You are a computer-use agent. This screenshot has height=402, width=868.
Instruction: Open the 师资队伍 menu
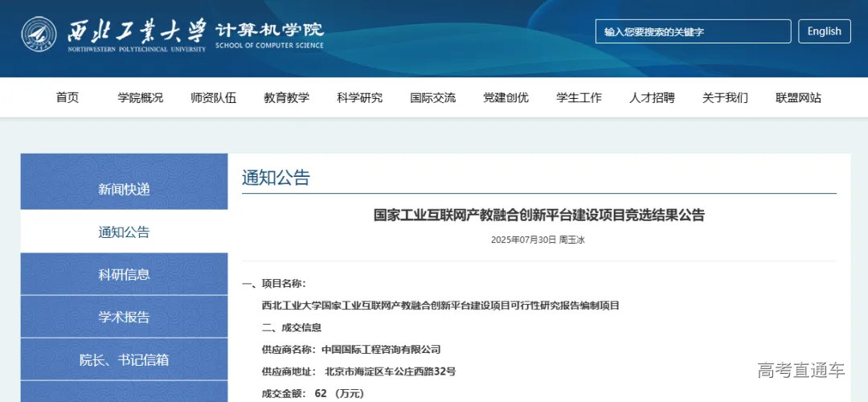point(214,98)
